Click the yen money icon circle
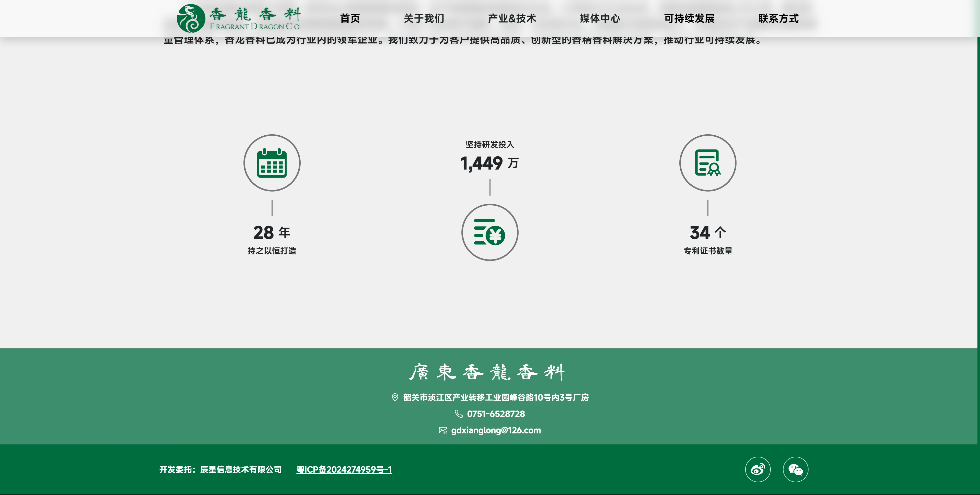Viewport: 980px width, 495px height. (x=490, y=232)
